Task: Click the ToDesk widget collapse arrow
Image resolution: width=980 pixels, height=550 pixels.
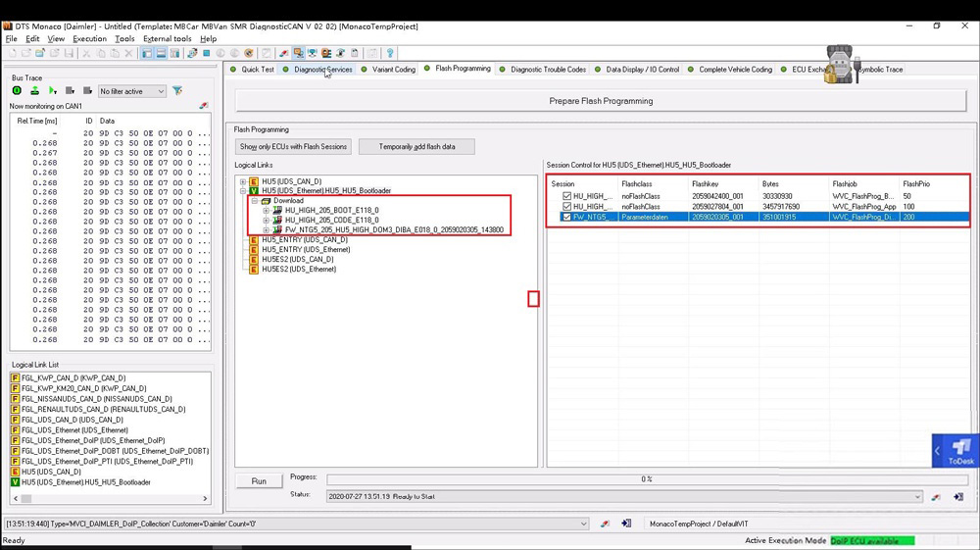Action: pyautogui.click(x=937, y=451)
